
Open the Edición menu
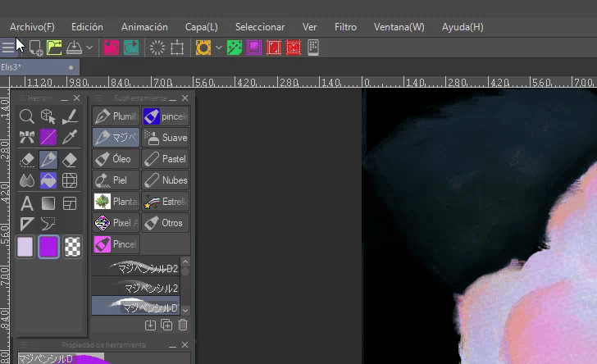pos(87,27)
